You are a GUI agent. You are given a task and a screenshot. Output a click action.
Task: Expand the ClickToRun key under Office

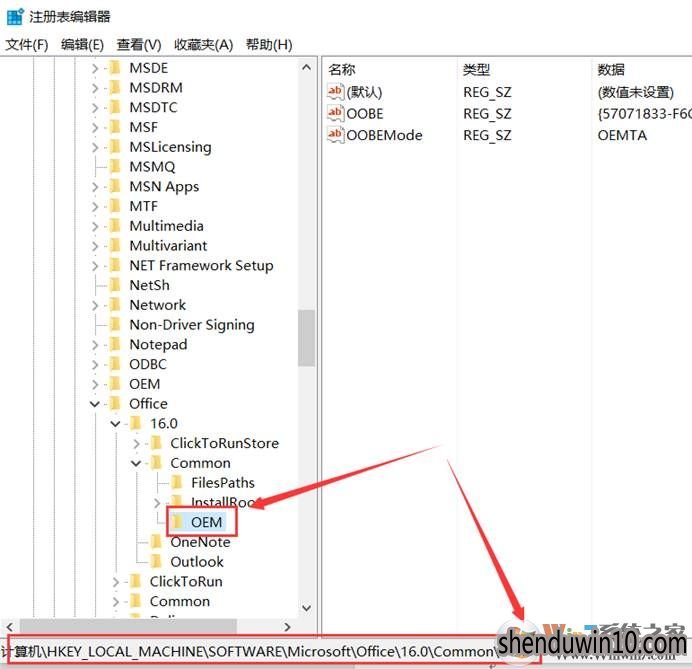tap(115, 582)
